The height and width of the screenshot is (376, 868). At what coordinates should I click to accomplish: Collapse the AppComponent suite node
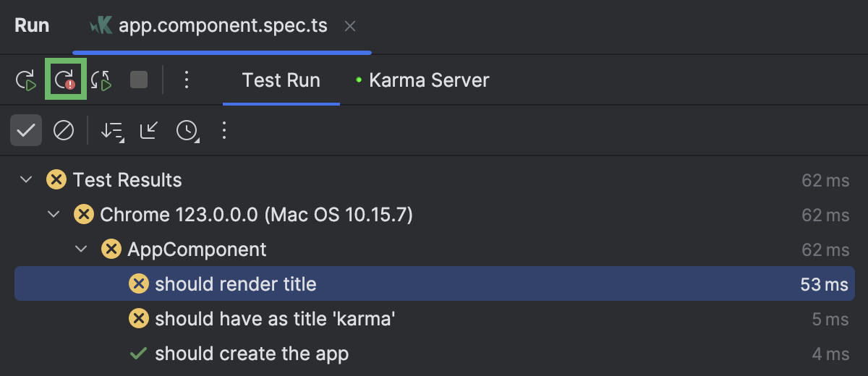81,249
